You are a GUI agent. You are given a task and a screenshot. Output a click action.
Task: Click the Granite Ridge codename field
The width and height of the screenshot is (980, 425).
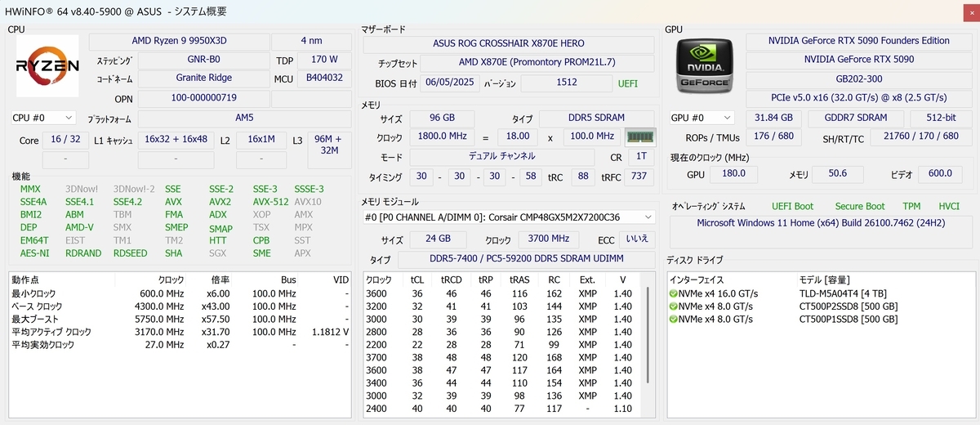(204, 78)
